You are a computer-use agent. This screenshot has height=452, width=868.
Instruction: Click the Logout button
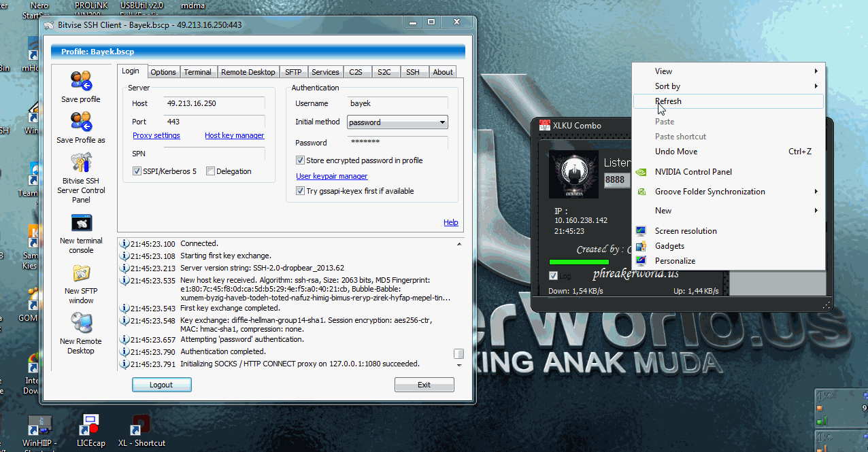(x=161, y=385)
